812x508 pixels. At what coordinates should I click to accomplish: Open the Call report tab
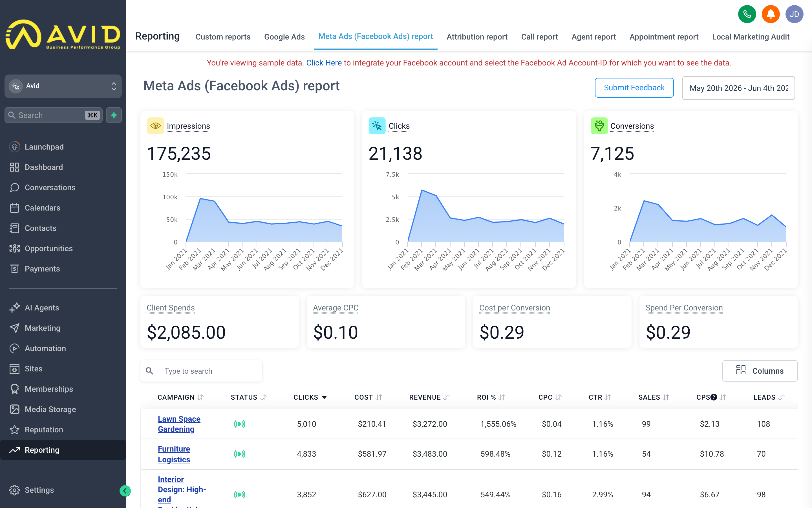click(x=539, y=37)
